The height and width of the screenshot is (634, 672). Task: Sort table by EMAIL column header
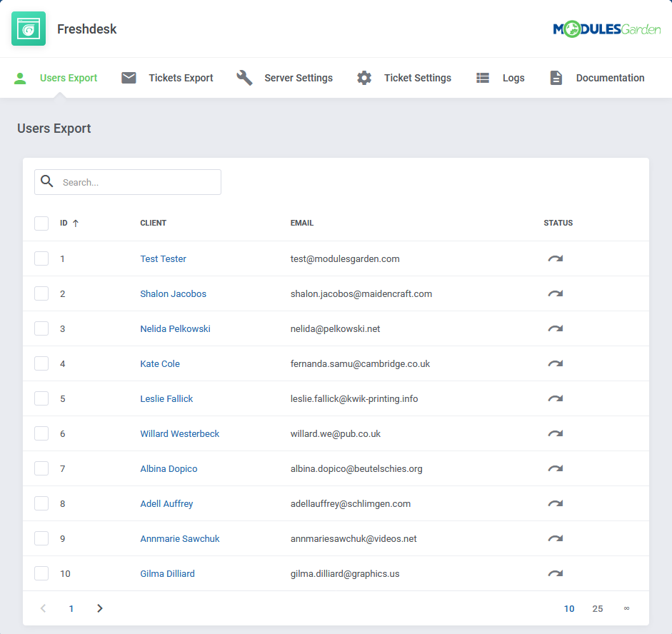302,223
